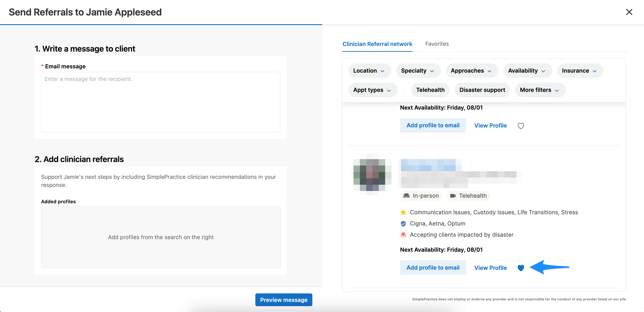Click the insurance shield icon beside Cigna
644x312 pixels.
pos(403,223)
